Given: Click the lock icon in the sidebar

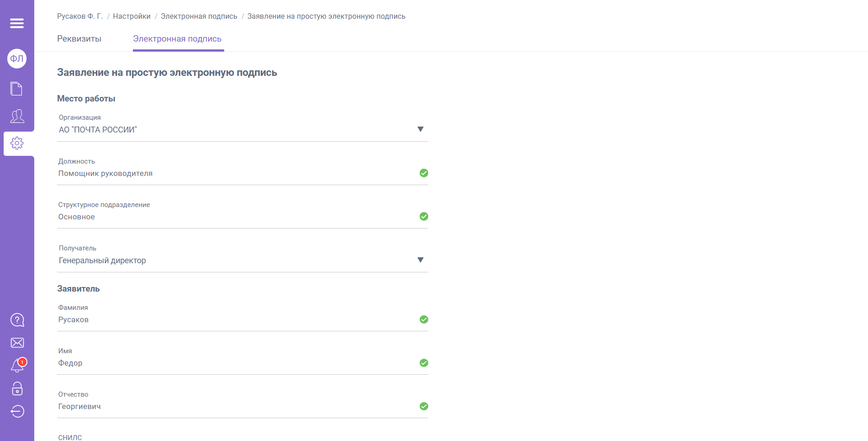Looking at the screenshot, I should pyautogui.click(x=17, y=388).
